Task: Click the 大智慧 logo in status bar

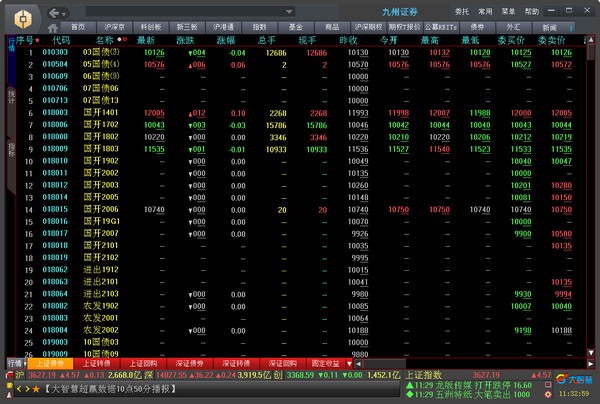Action: [574, 379]
